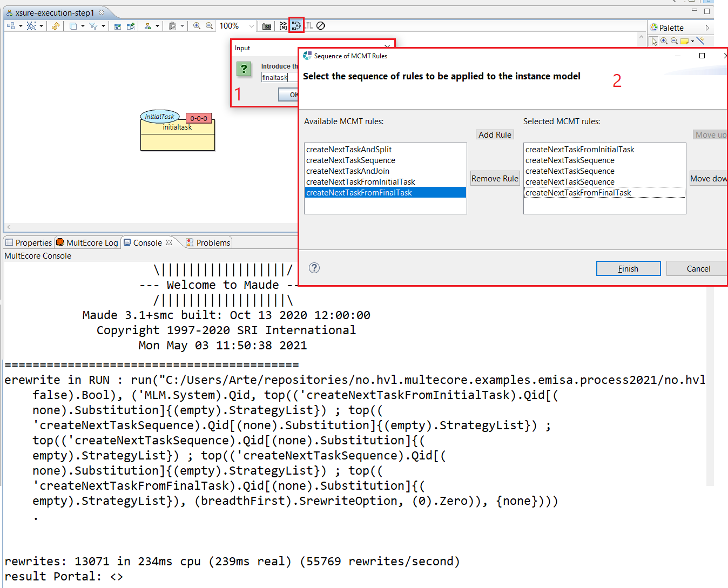Click the red 0-0-0 potency label
The height and width of the screenshot is (588, 728).
pyautogui.click(x=199, y=118)
